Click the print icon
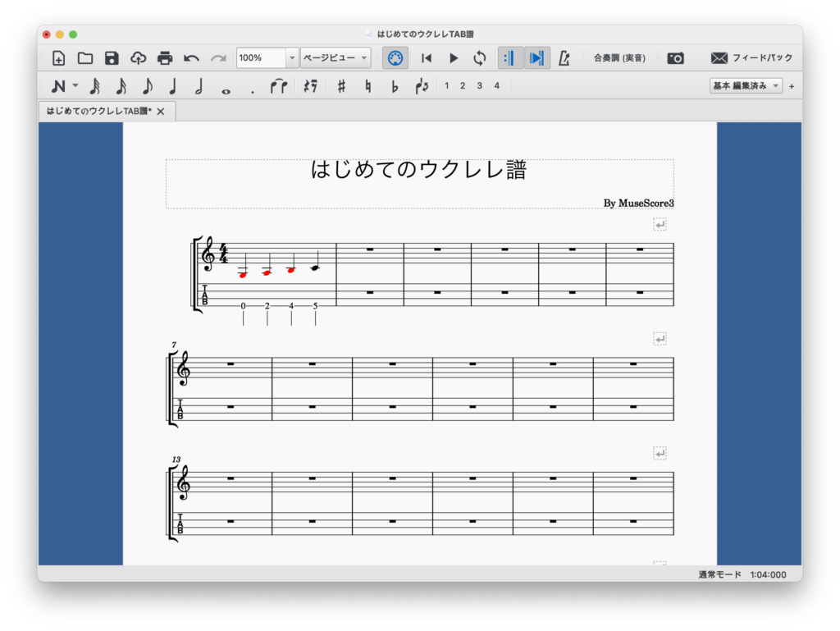 (165, 58)
